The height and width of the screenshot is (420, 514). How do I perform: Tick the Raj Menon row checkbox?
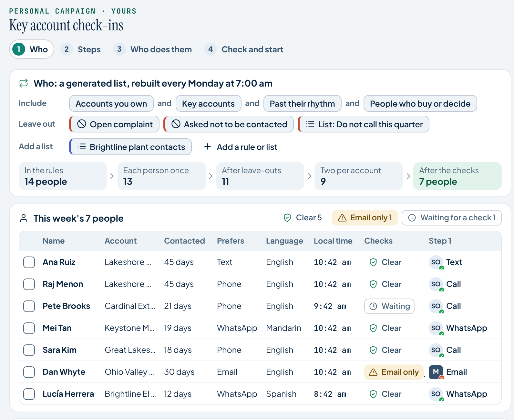click(29, 284)
